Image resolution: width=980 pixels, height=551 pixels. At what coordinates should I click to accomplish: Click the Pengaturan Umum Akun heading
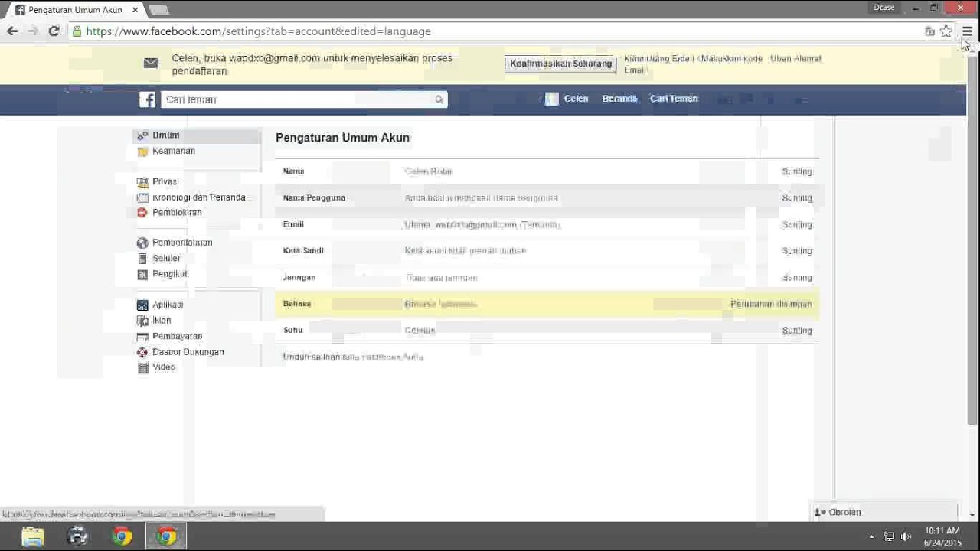[x=342, y=138]
